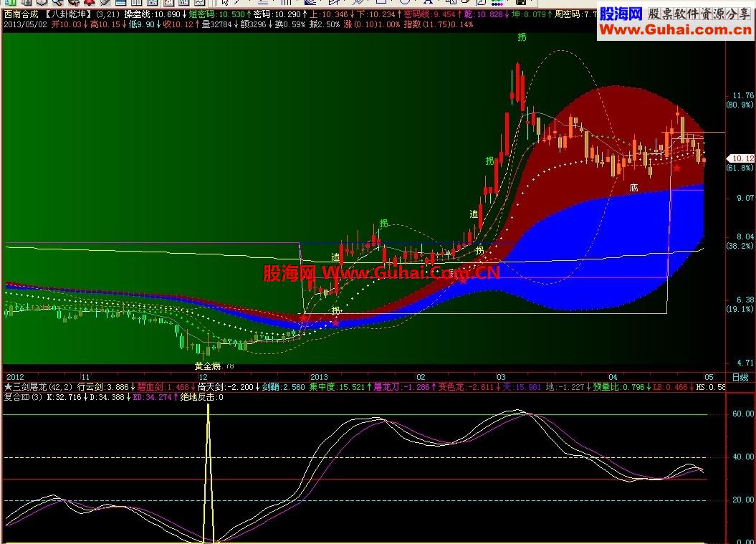Jump to the 04 month marker
The image size is (756, 544).
pos(613,377)
